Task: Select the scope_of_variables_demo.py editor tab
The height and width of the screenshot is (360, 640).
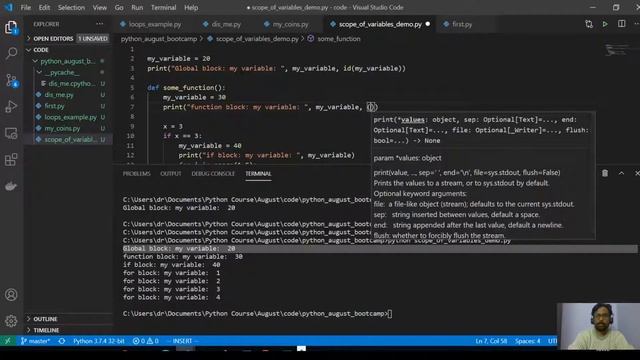Action: pos(380,24)
